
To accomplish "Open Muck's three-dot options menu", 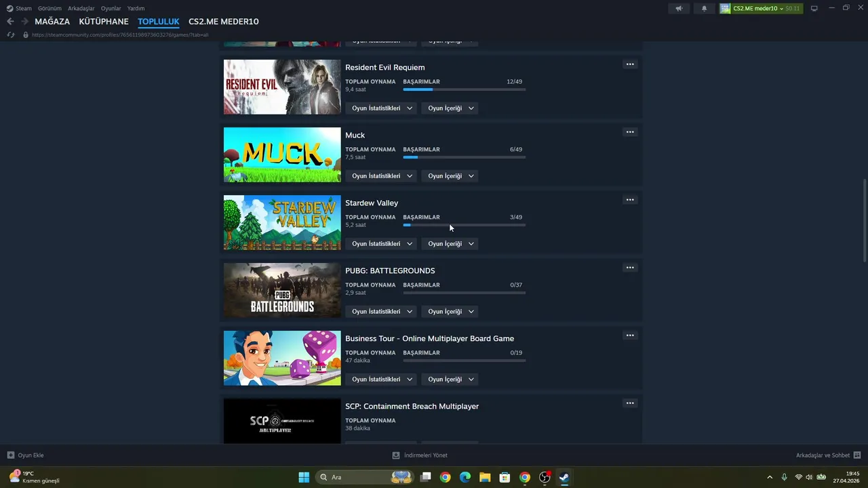I will pos(630,132).
